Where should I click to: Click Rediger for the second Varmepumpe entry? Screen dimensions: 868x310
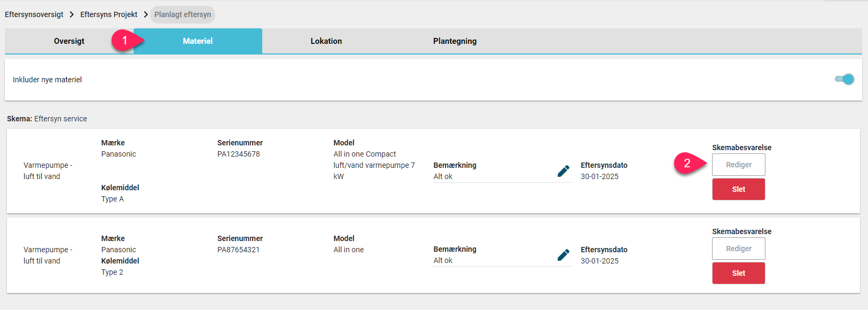click(x=739, y=249)
